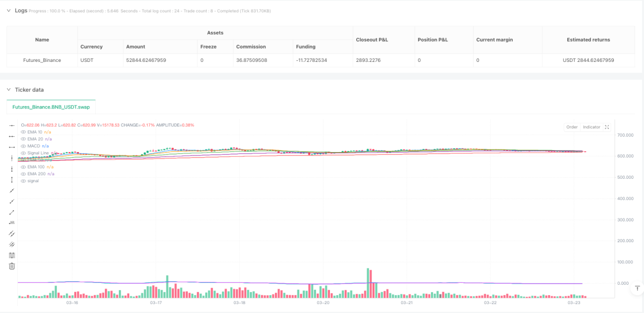Collapse the Logs section
Image resolution: width=644 pixels, height=313 pixels.
click(x=8, y=10)
